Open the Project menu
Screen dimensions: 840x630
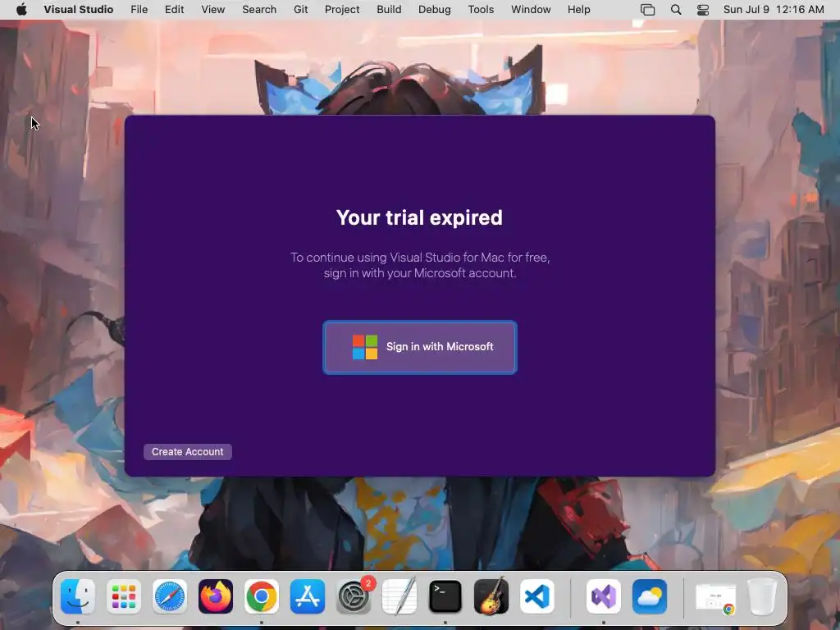point(342,9)
